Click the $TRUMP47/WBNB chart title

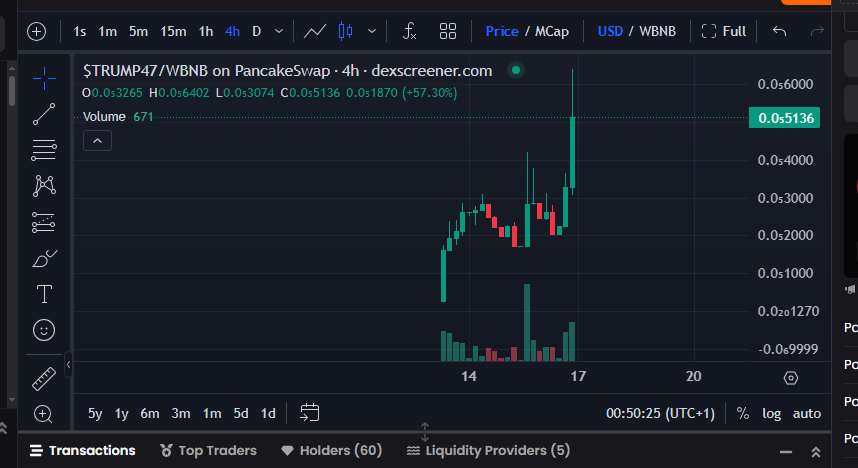pyautogui.click(x=288, y=71)
